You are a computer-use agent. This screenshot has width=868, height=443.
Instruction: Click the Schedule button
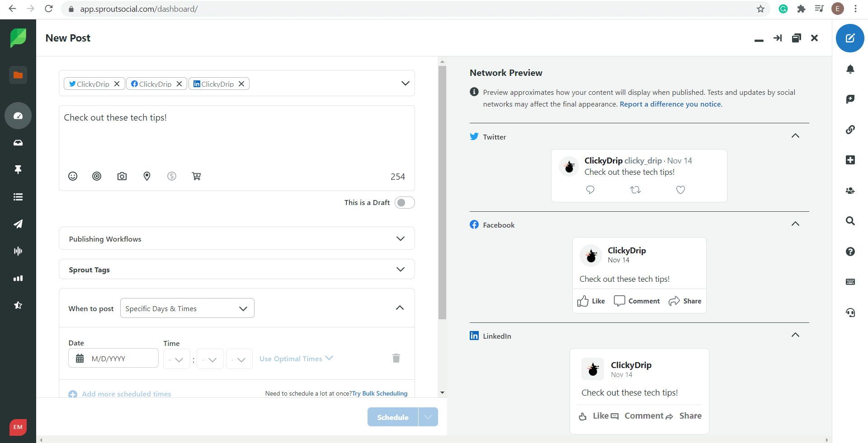click(393, 417)
